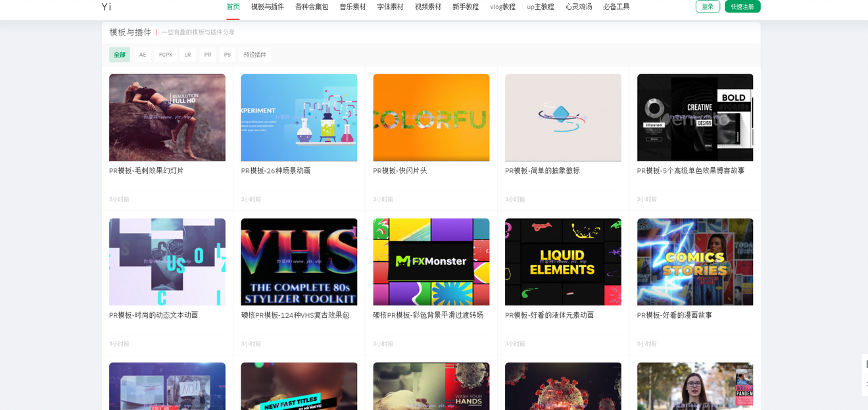
Task: Open PR模板-时尚的动态文本动画 title link
Action: pyautogui.click(x=154, y=315)
